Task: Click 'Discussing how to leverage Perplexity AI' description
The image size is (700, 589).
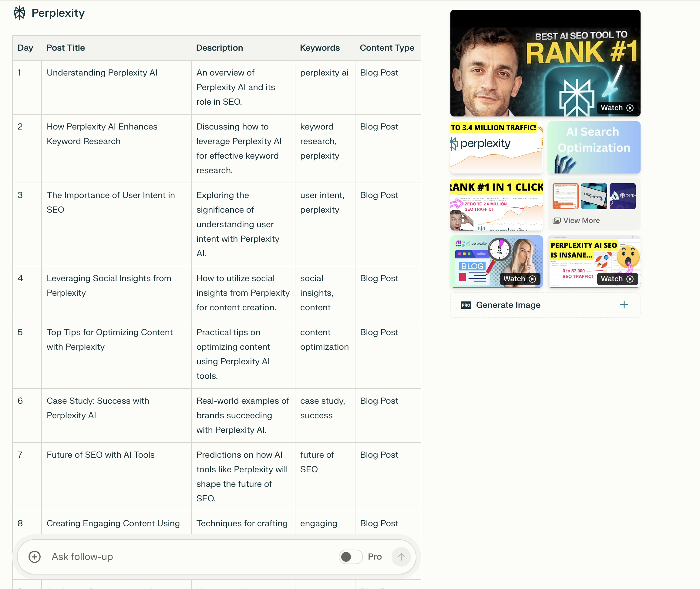Action: pos(239,149)
